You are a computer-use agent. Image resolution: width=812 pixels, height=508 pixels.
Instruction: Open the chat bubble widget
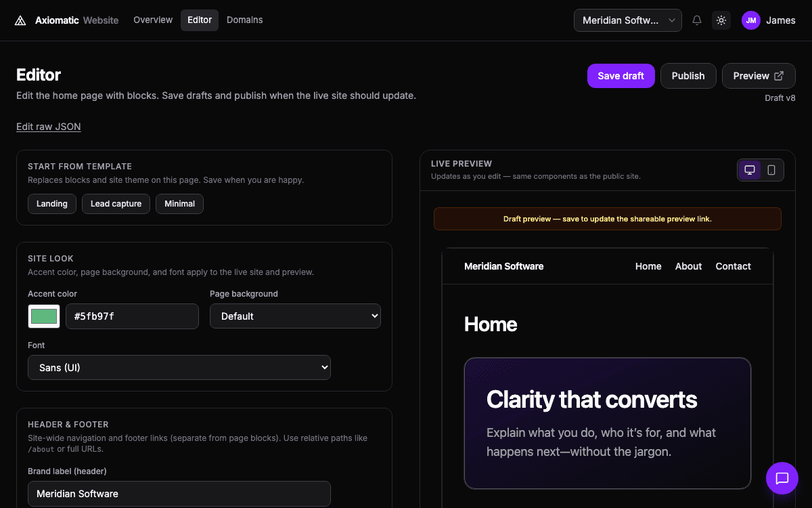coord(782,478)
